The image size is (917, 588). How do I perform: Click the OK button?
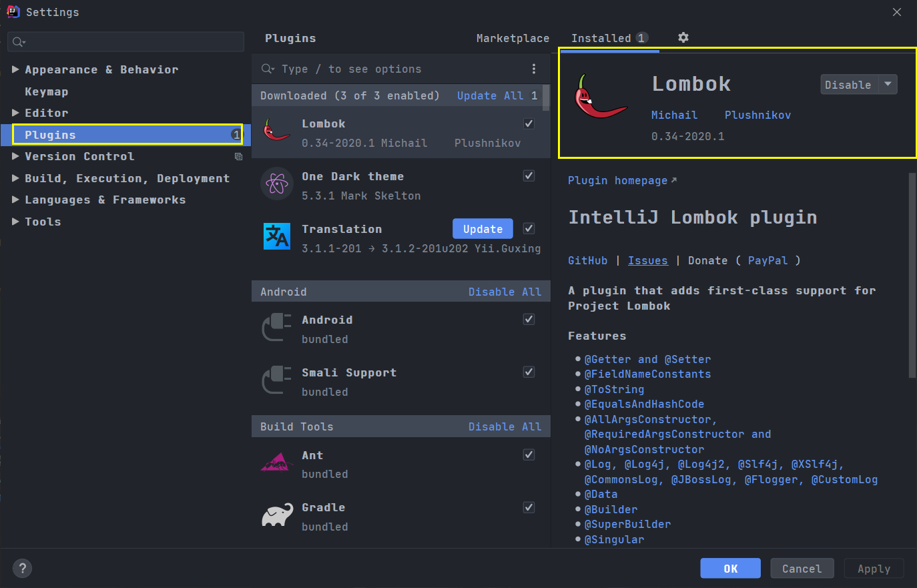pyautogui.click(x=731, y=569)
